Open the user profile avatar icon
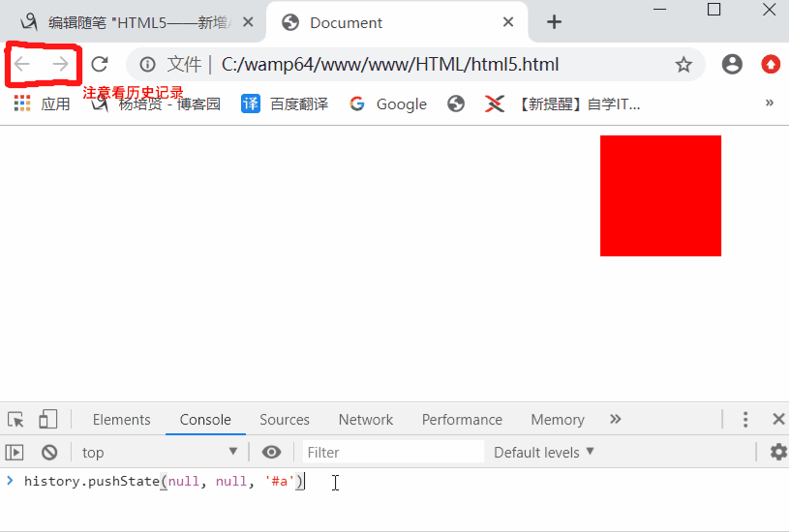 (x=732, y=64)
